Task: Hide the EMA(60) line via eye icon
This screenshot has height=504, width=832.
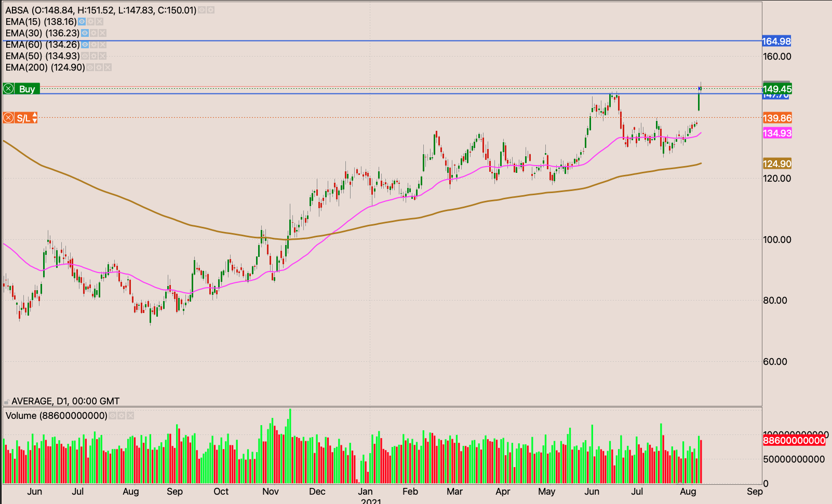Action: pos(85,45)
